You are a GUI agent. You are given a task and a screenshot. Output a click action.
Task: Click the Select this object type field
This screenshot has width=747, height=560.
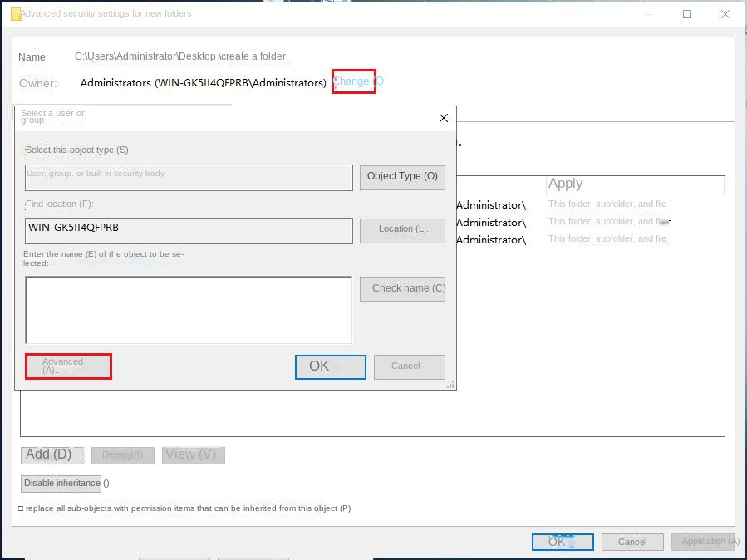[x=189, y=177]
